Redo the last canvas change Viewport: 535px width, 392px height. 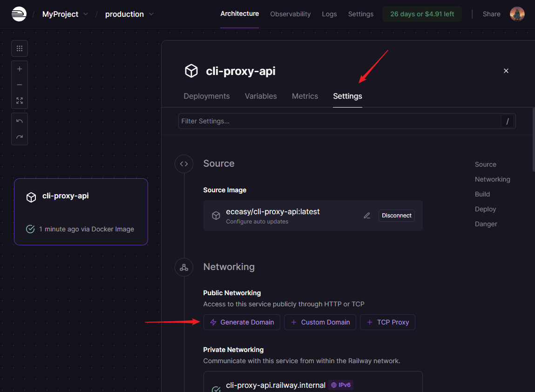pos(20,137)
